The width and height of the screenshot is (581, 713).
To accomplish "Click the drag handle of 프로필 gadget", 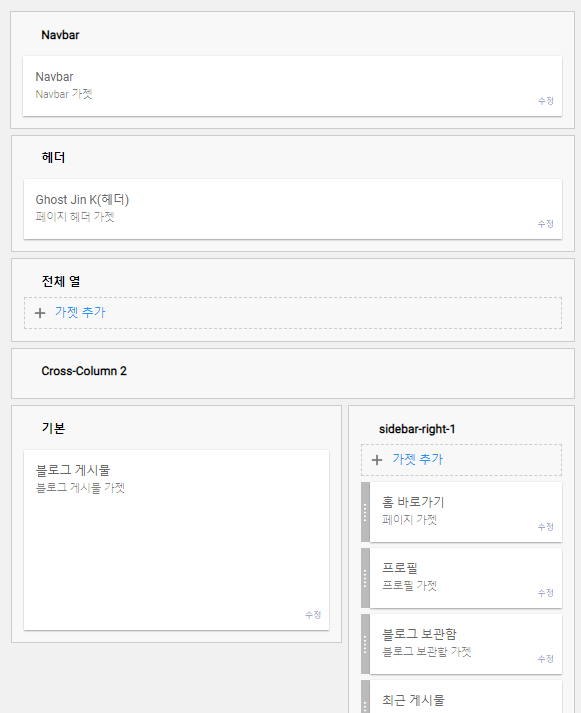I will pyautogui.click(x=365, y=578).
